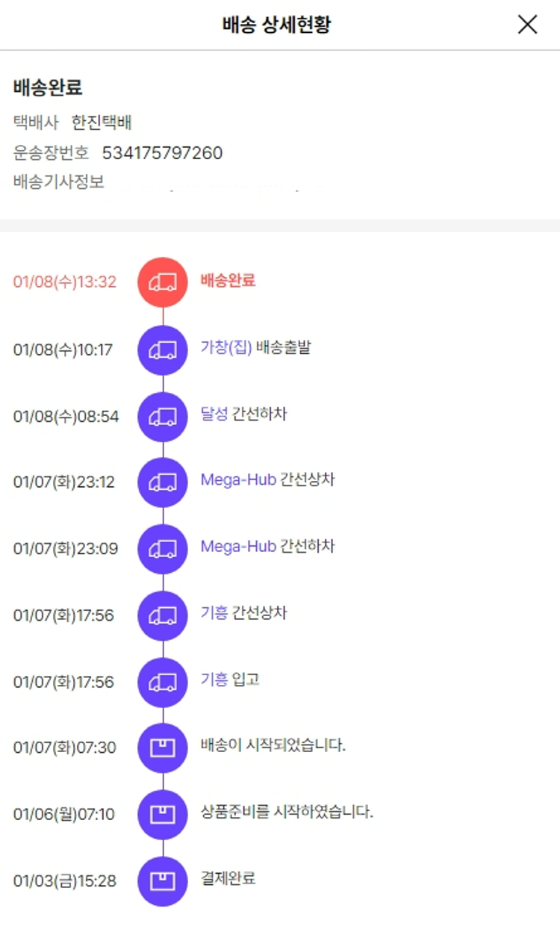Click the red delivery complete truck icon
The image size is (560, 944).
point(163,282)
